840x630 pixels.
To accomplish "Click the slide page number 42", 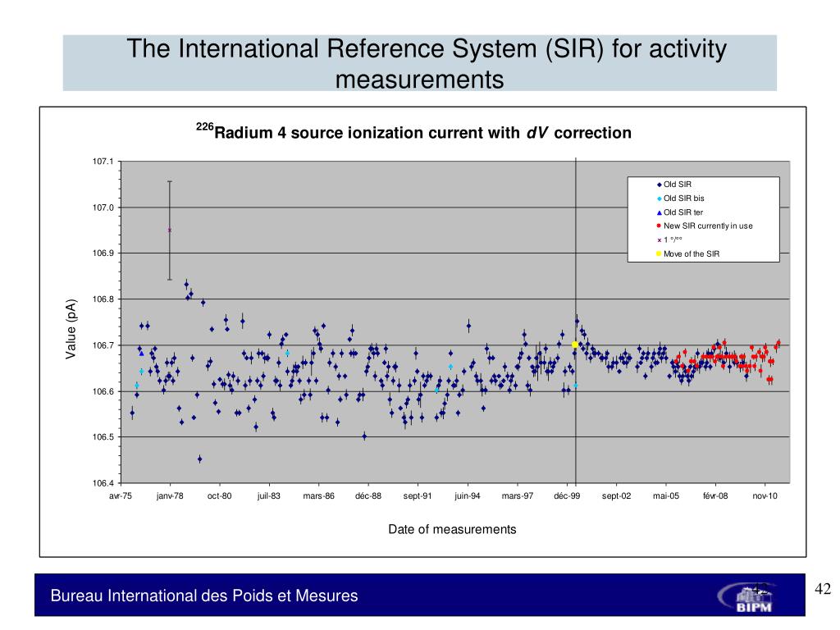I will coord(823,589).
